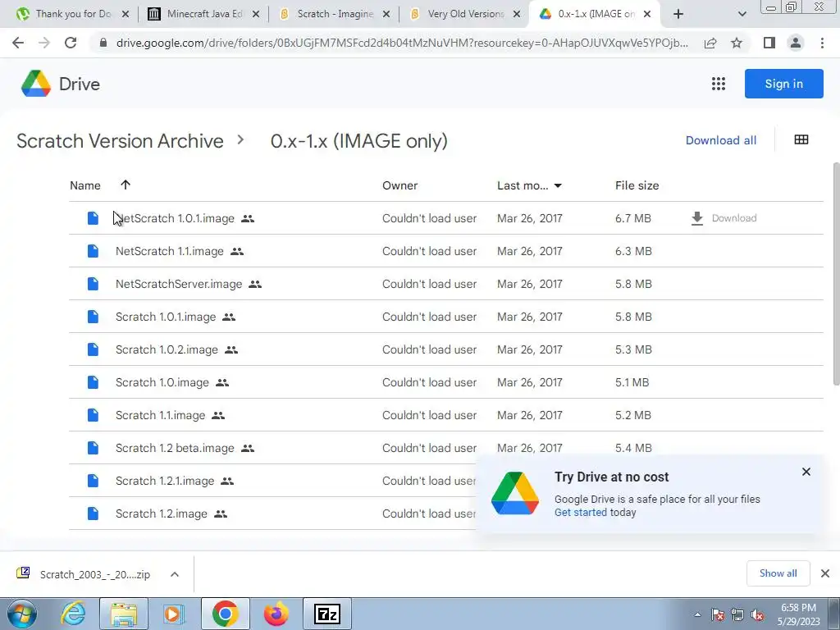Click the 6.3 MB file size value
840x630 pixels.
(x=633, y=251)
